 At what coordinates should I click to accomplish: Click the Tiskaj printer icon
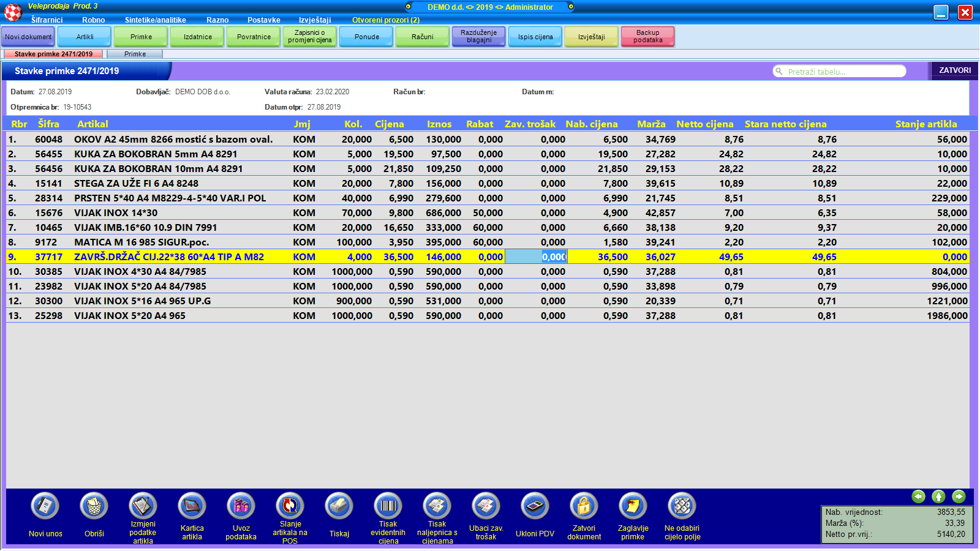(x=339, y=506)
